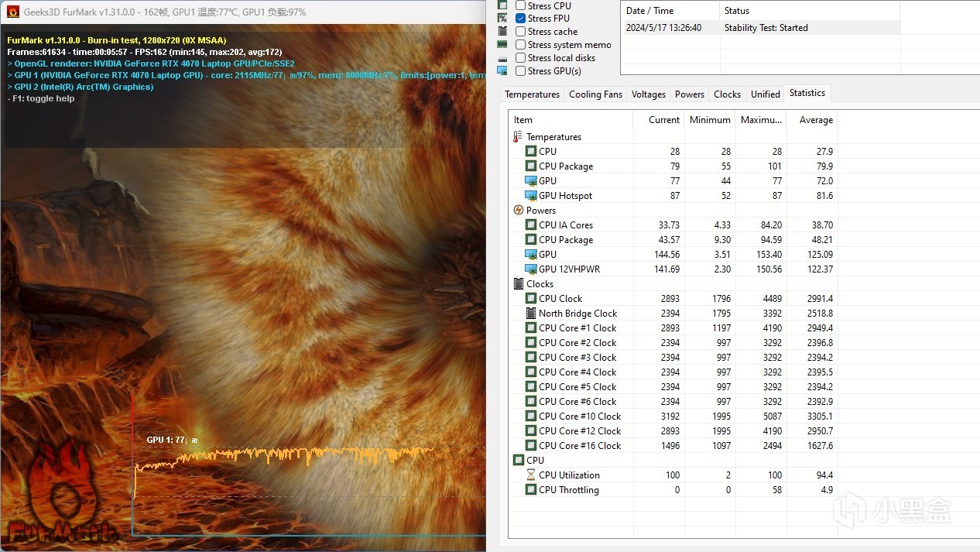Click the CPU Package temperature row icon

coord(530,166)
